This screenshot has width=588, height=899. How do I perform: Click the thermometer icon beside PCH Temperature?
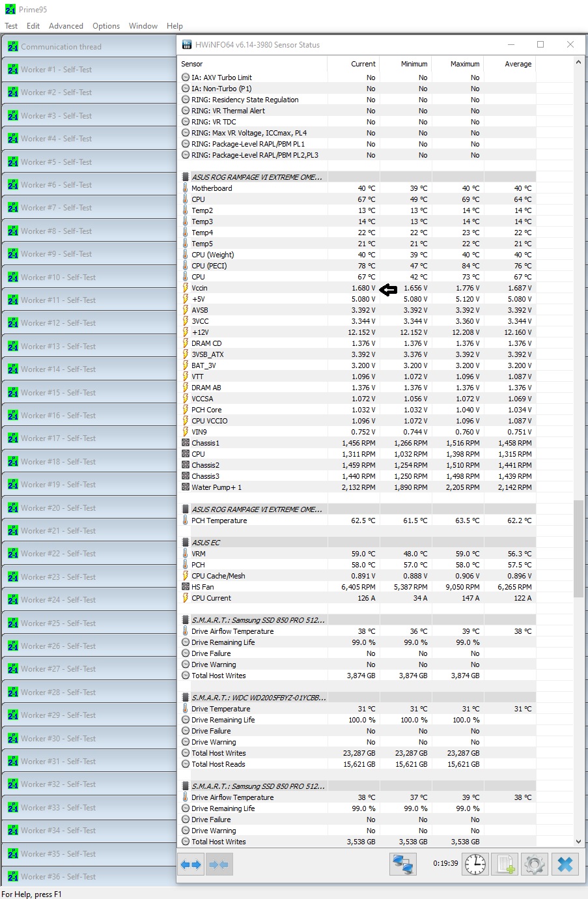[186, 521]
